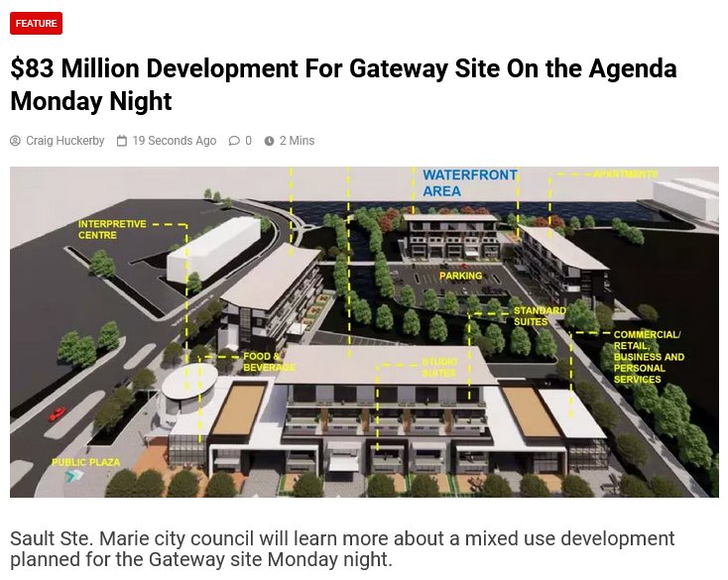Click the clock reading-time icon
This screenshot has width=728, height=580.
point(270,141)
